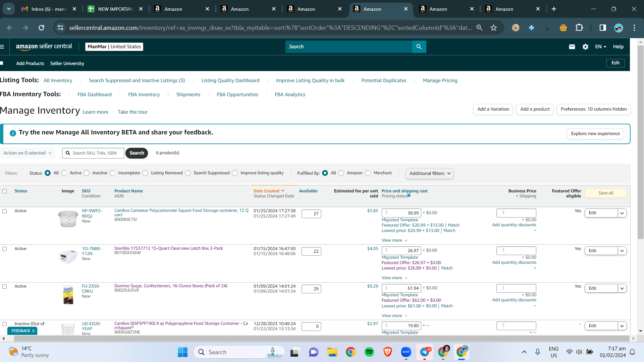Click the browser zoom magnifier icon in the address bar
Screen dimensions: 644x362
pyautogui.click(x=480, y=28)
